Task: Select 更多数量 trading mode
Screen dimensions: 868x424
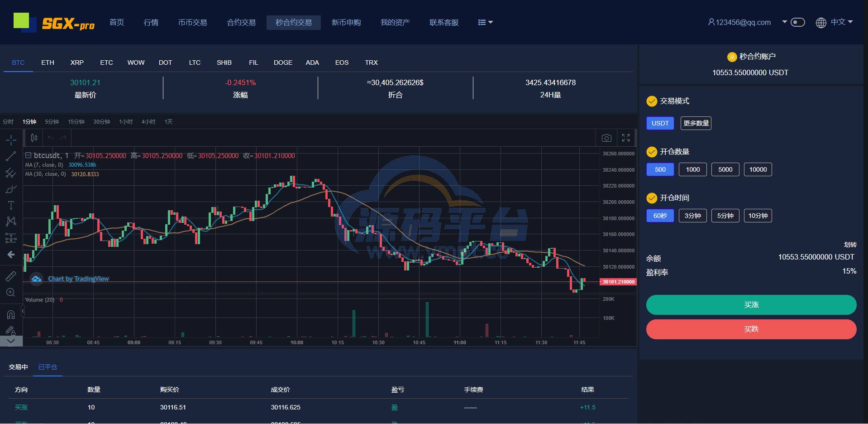Action: (x=696, y=123)
